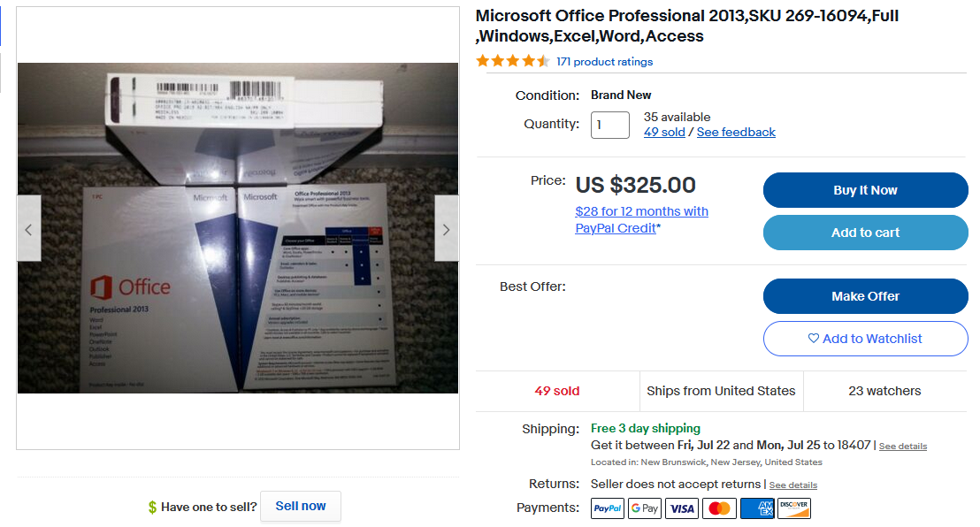Open the PayPal Credit financing link
Viewport: 980px width, 527px height.
[642, 219]
